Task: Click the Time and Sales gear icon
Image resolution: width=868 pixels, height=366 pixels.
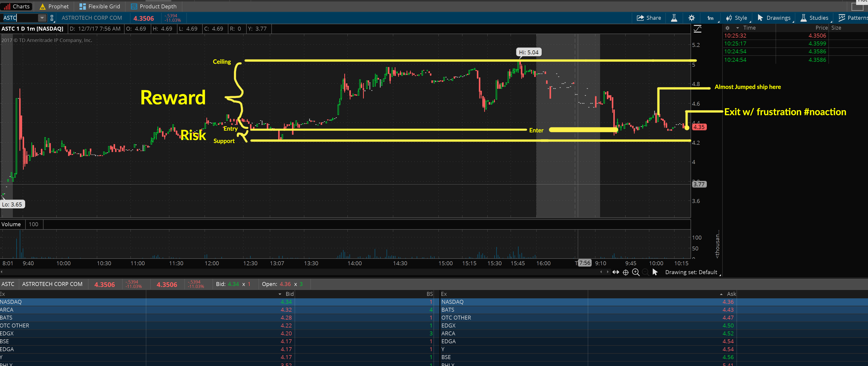Action: [x=727, y=28]
